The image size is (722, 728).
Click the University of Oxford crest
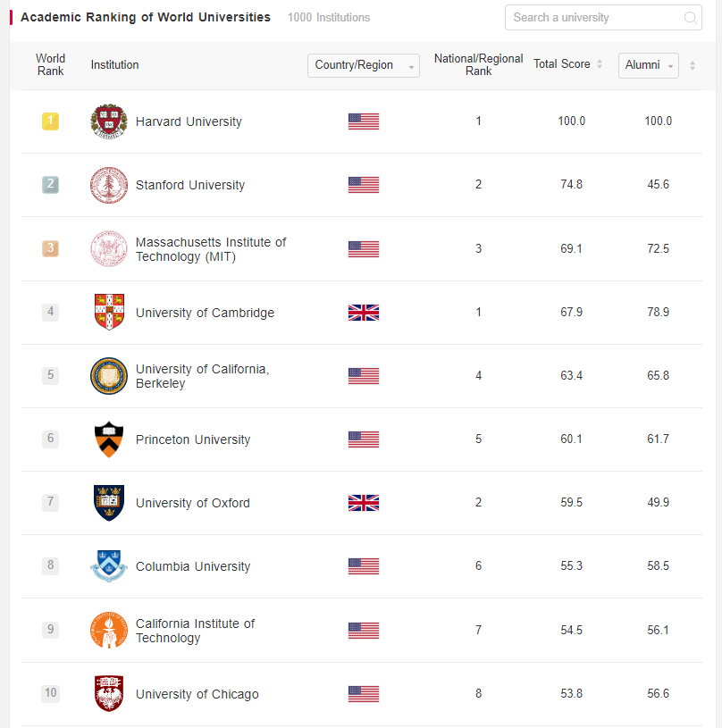click(x=109, y=503)
